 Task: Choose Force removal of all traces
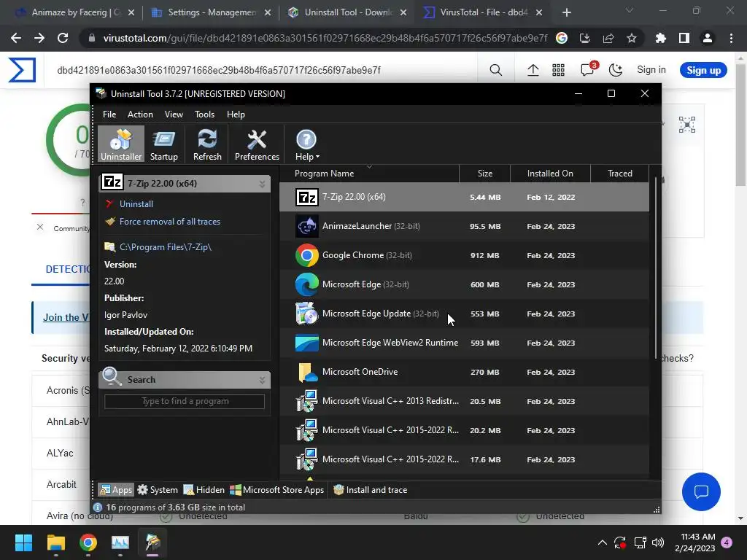[x=169, y=222]
